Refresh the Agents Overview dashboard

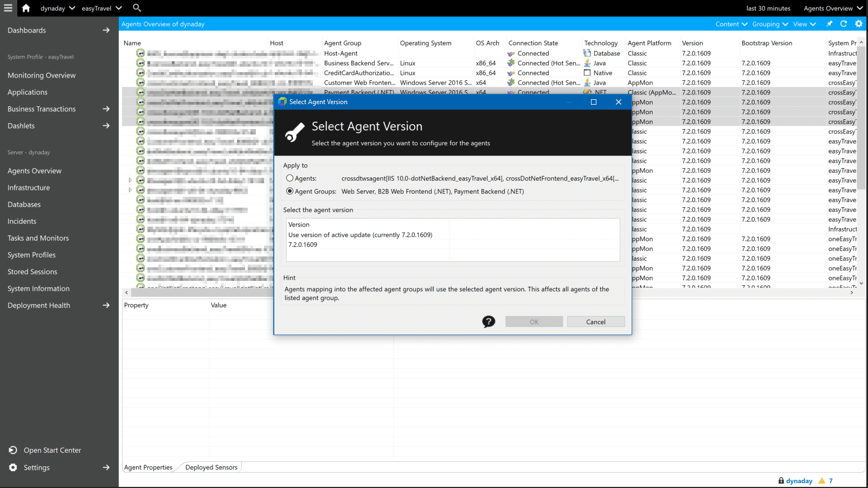(844, 24)
